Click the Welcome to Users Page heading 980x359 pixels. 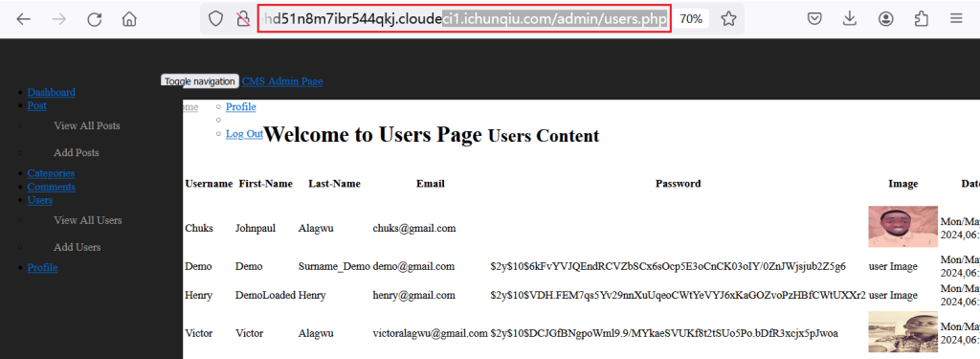click(x=373, y=134)
